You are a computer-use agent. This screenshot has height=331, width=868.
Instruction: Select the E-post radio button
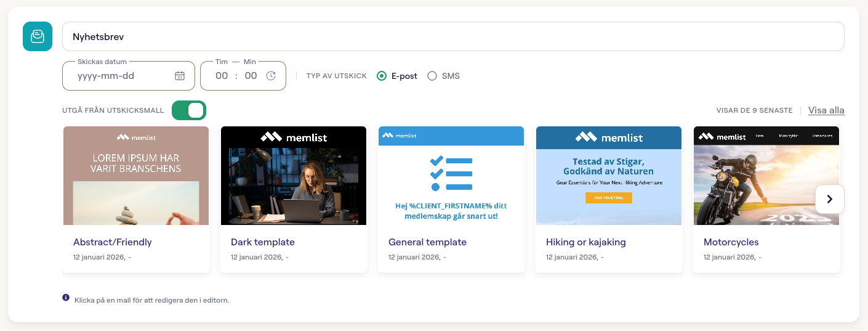point(382,76)
